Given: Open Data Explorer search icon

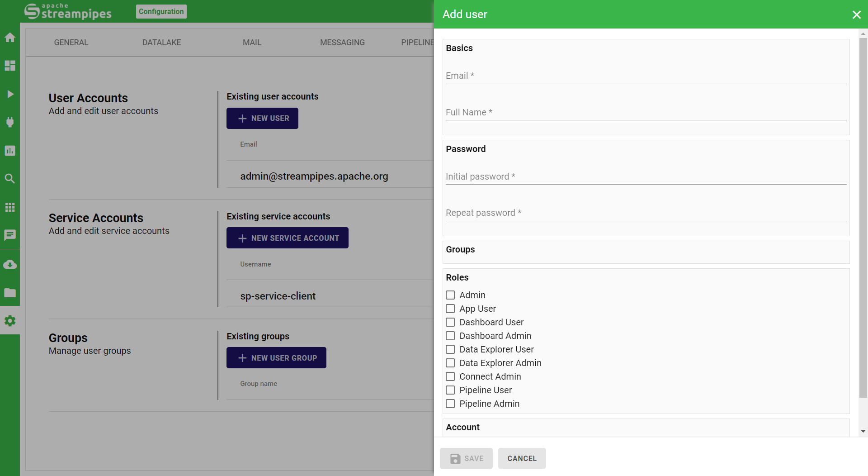Looking at the screenshot, I should (10, 179).
